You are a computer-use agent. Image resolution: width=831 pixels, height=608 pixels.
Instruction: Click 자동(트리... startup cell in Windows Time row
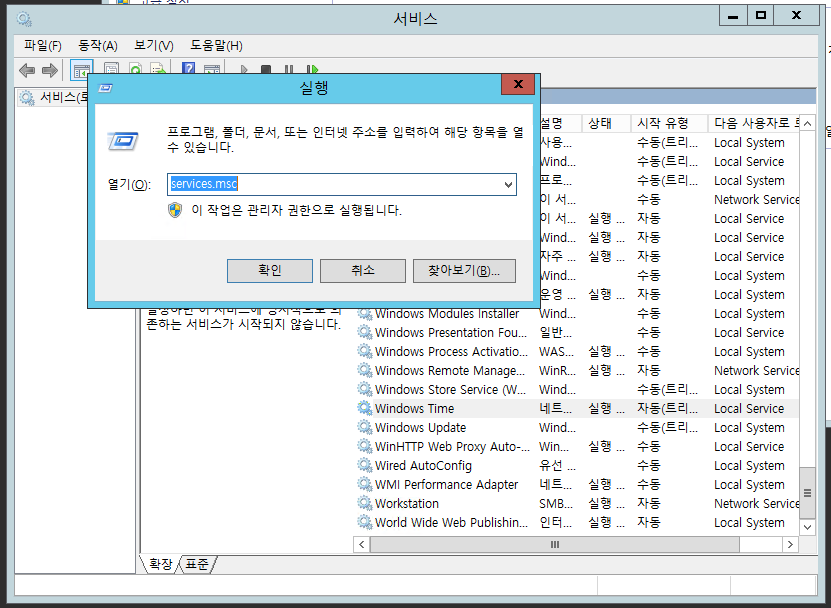[667, 409]
